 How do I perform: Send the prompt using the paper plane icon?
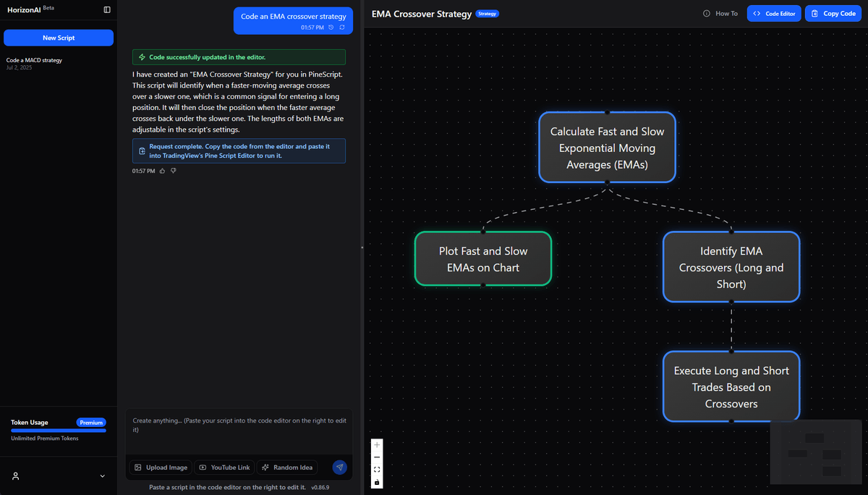(x=340, y=467)
